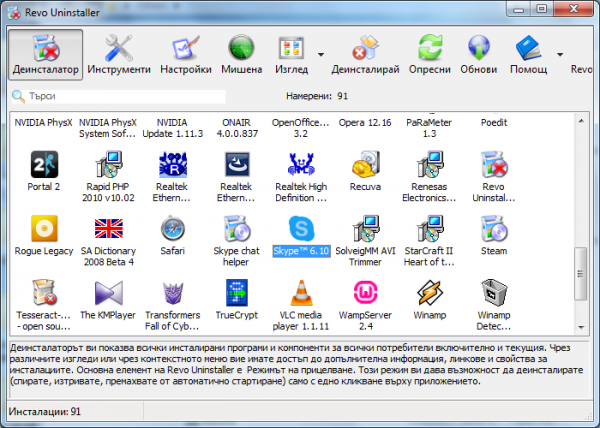Screen dimensions: 600x428
Task: Open Инструменти tools panel
Action: click(x=119, y=55)
